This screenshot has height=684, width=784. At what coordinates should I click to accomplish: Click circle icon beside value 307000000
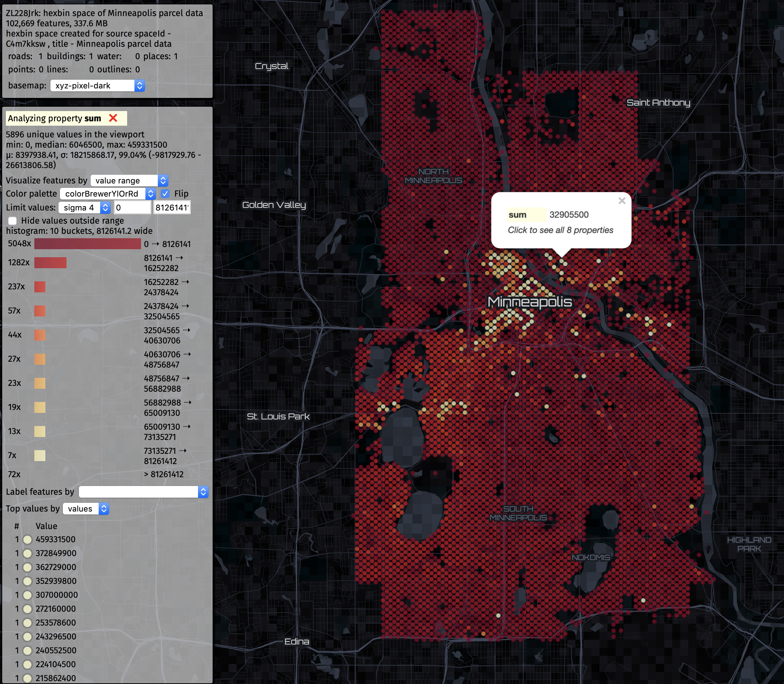click(27, 595)
